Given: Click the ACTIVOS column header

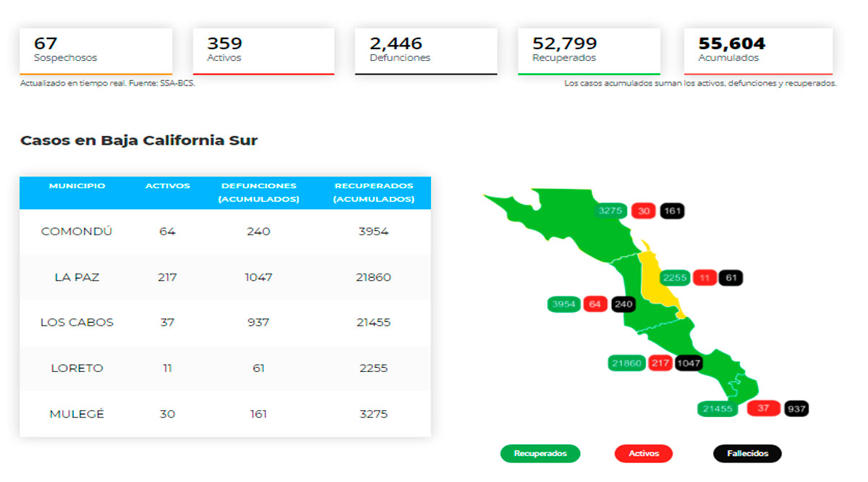Looking at the screenshot, I should (x=168, y=186).
